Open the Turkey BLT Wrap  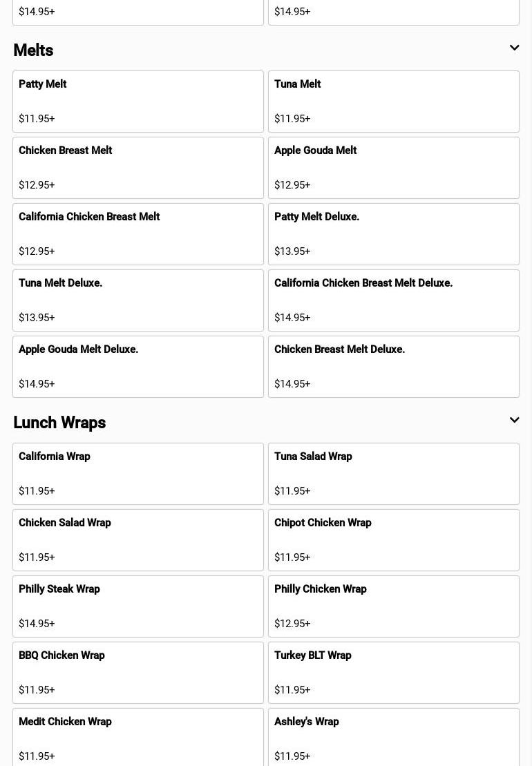393,673
